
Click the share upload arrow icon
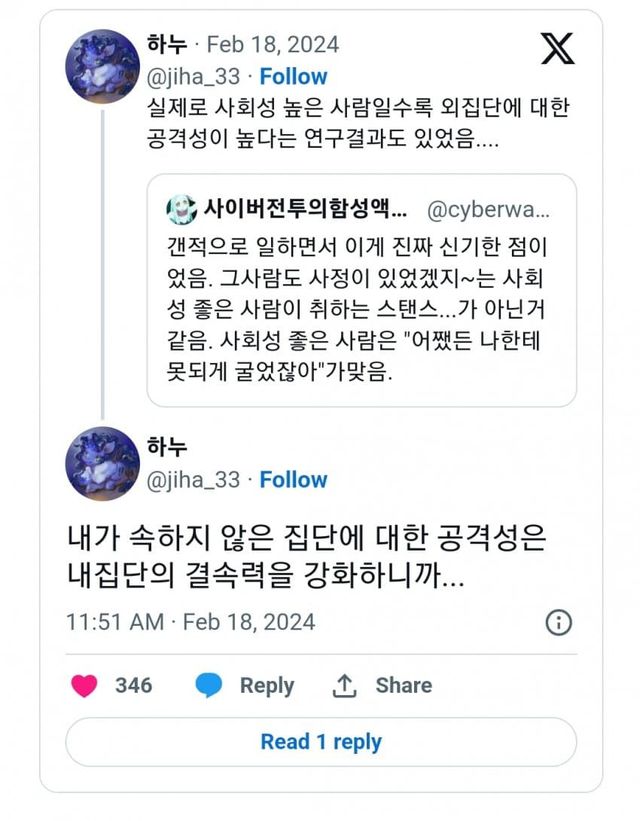[344, 685]
